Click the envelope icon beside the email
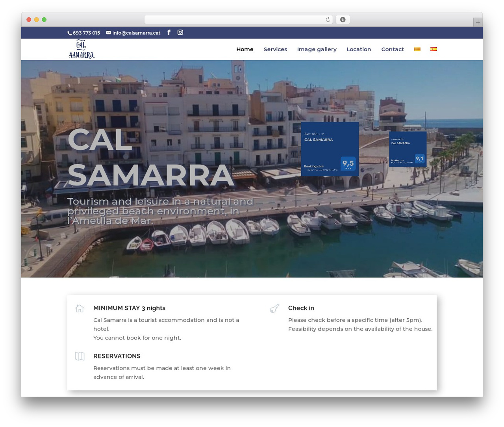 pyautogui.click(x=108, y=33)
